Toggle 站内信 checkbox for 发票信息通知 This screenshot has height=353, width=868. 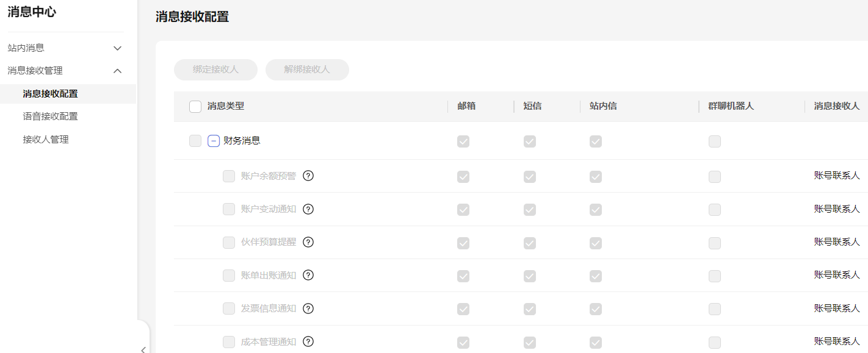tap(596, 309)
